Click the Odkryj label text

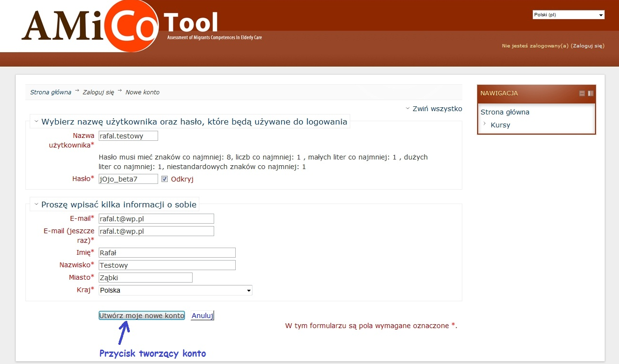click(182, 179)
